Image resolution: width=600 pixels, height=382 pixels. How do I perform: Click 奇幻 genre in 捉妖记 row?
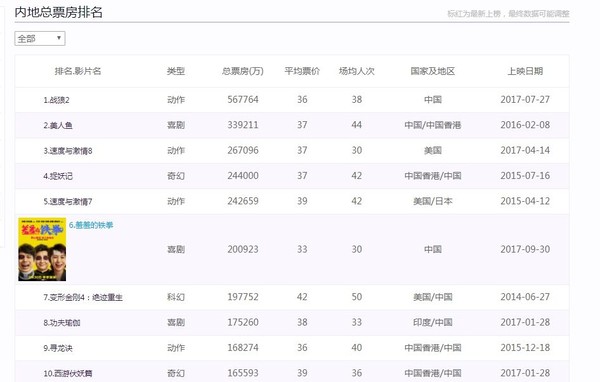coord(176,176)
